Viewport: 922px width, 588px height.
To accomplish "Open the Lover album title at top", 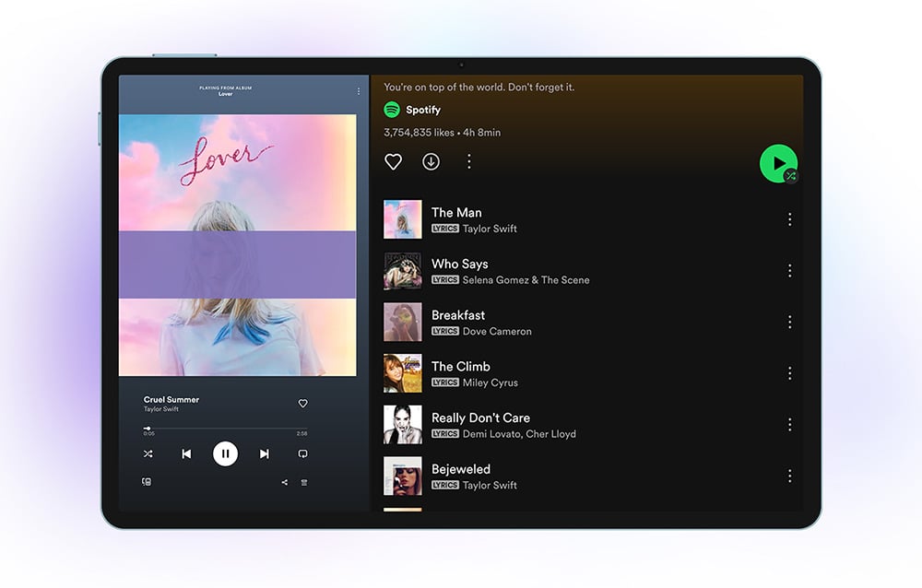I will 225,94.
